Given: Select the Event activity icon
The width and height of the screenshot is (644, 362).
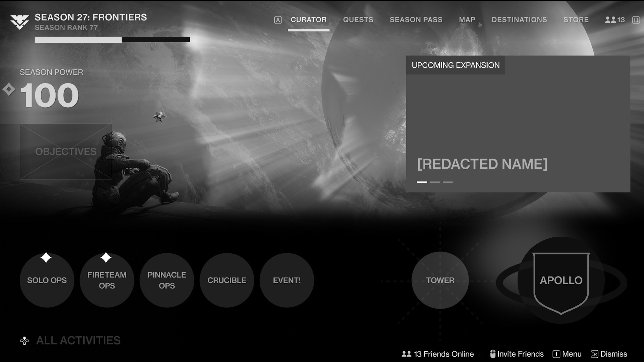Looking at the screenshot, I should (287, 280).
